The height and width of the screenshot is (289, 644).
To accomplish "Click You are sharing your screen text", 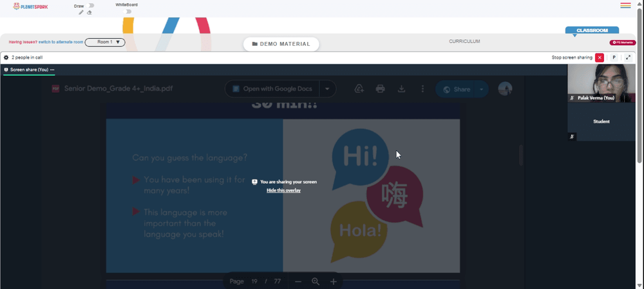I will [x=289, y=181].
